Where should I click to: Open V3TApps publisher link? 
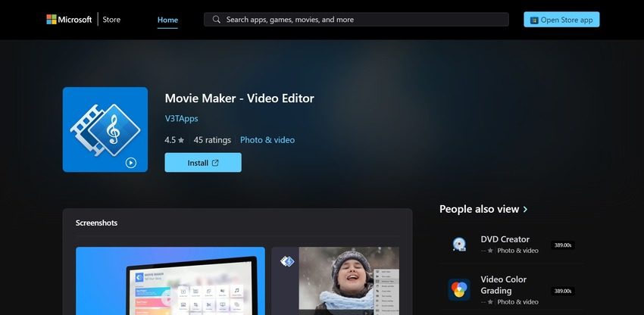[182, 118]
